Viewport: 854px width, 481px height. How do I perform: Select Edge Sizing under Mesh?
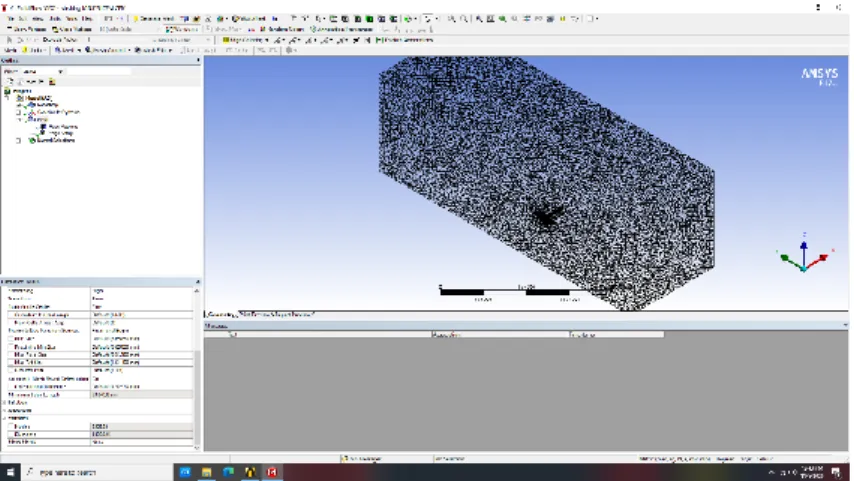[x=61, y=133]
